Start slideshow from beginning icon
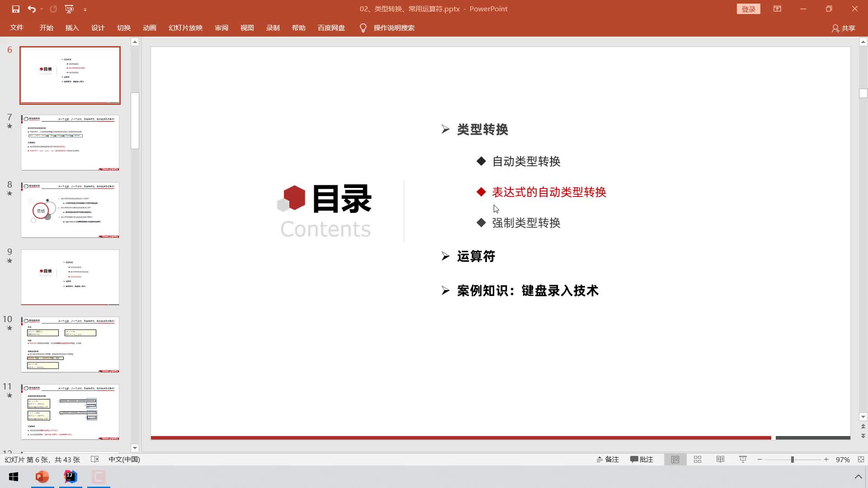Screen dimensions: 868x488 coord(69,9)
